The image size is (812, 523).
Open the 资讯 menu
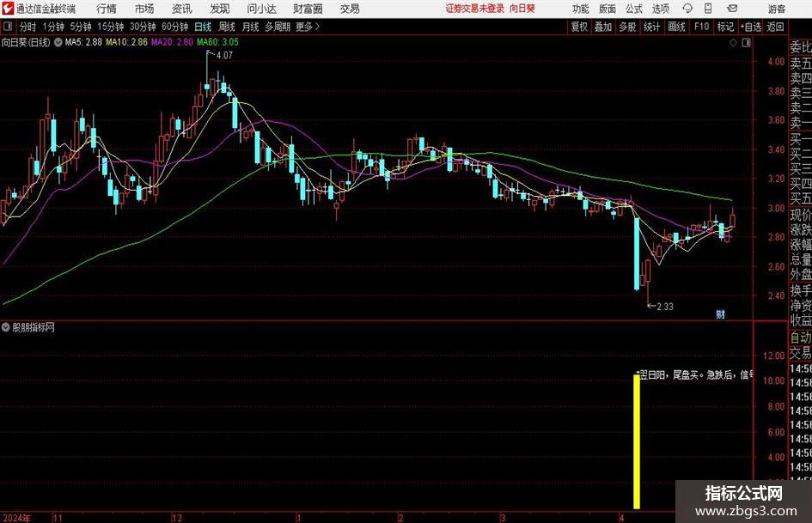pos(182,9)
